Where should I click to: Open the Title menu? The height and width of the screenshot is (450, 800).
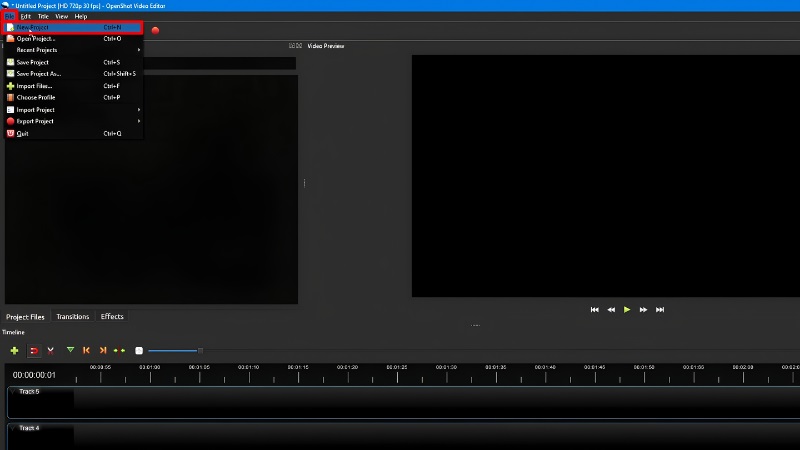point(43,16)
